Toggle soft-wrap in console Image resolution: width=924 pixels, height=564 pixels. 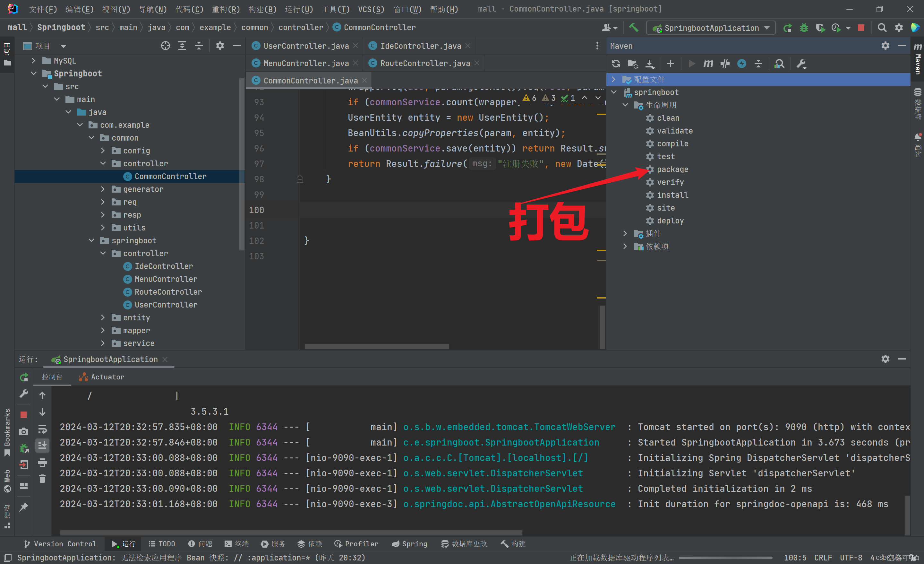[42, 429]
